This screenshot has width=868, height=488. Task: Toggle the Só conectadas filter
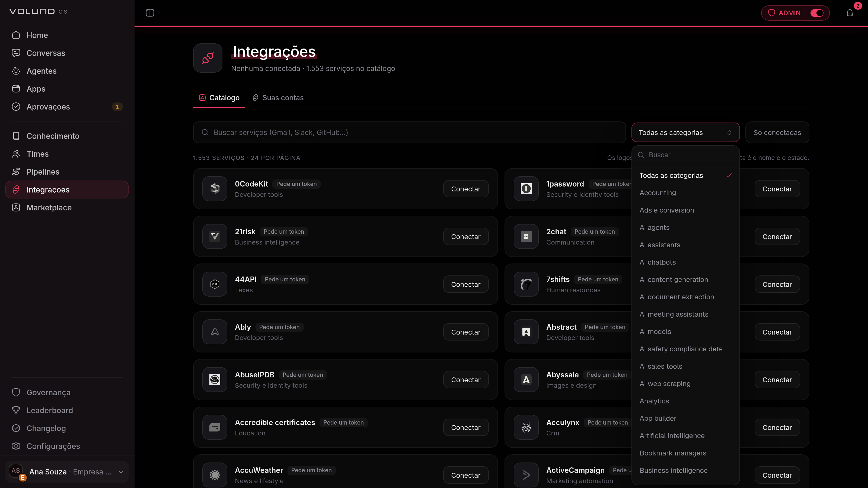click(777, 132)
